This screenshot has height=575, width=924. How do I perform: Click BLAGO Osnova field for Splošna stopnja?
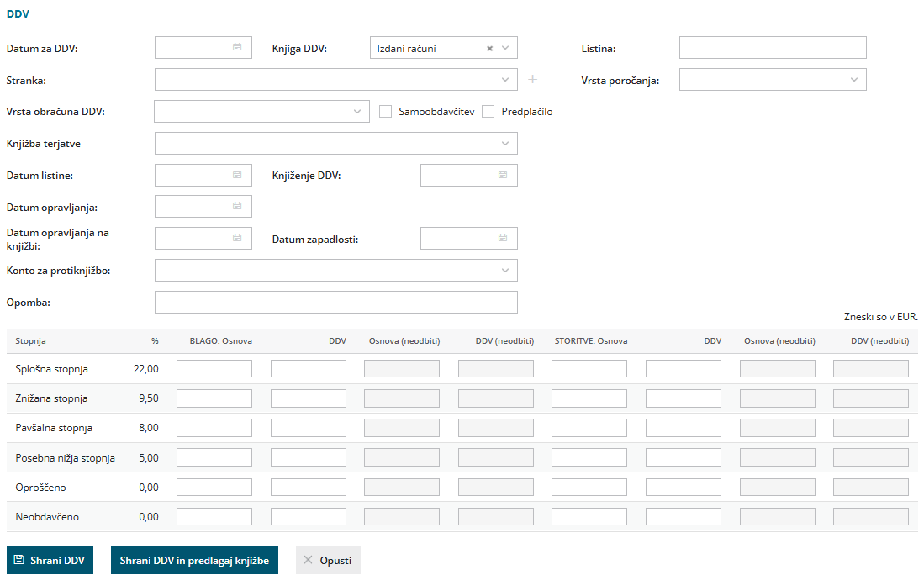pos(214,369)
